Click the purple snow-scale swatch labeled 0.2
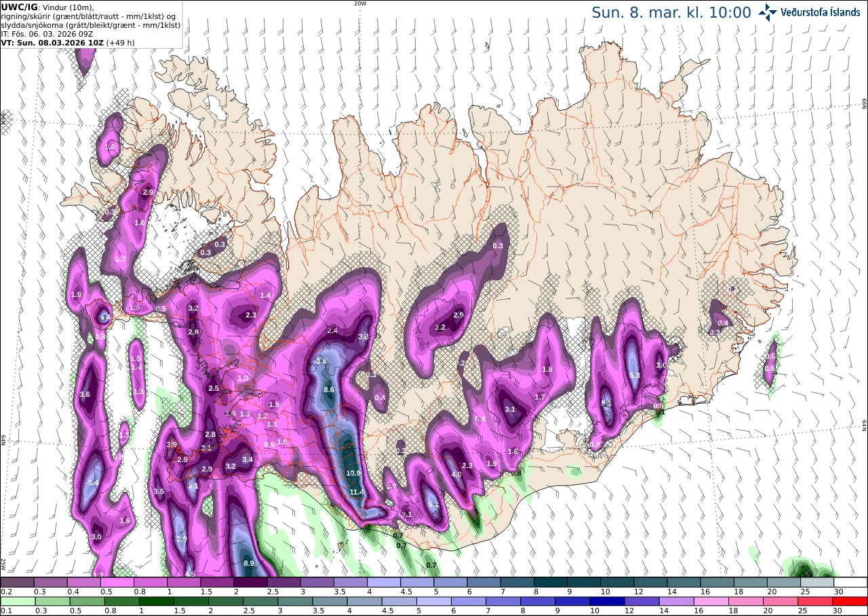 [x=17, y=582]
